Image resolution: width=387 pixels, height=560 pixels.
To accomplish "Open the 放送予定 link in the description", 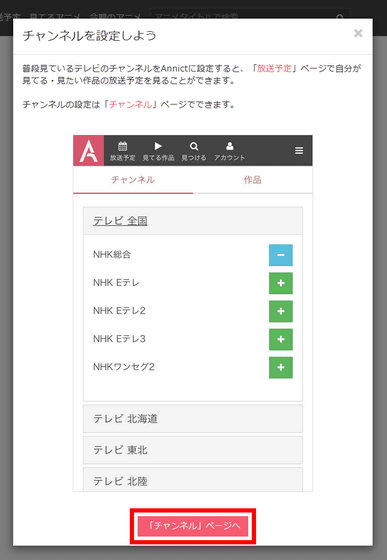I will pyautogui.click(x=274, y=68).
